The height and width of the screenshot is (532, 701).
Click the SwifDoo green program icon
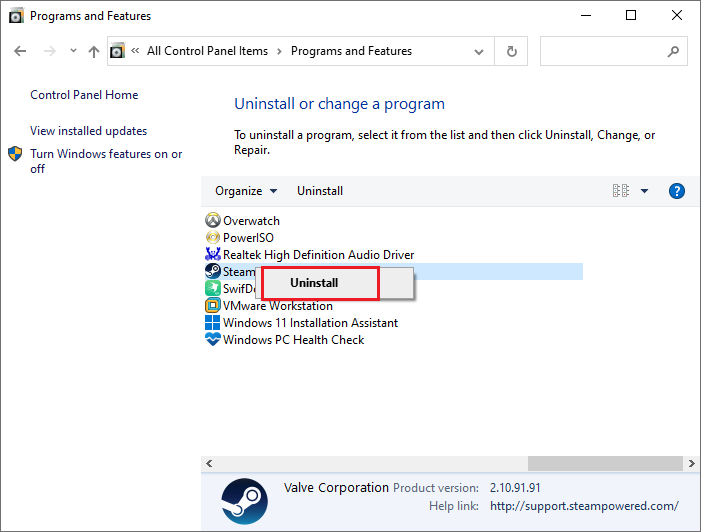pyautogui.click(x=213, y=288)
